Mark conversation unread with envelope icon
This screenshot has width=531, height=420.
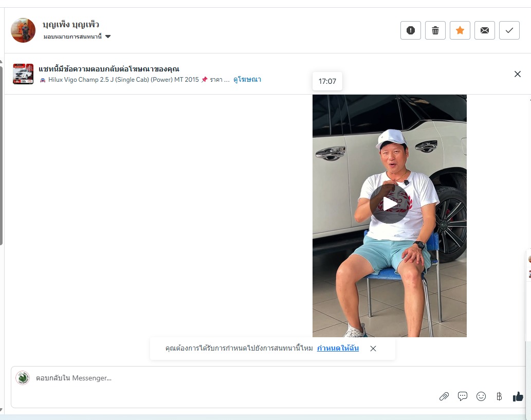[485, 30]
